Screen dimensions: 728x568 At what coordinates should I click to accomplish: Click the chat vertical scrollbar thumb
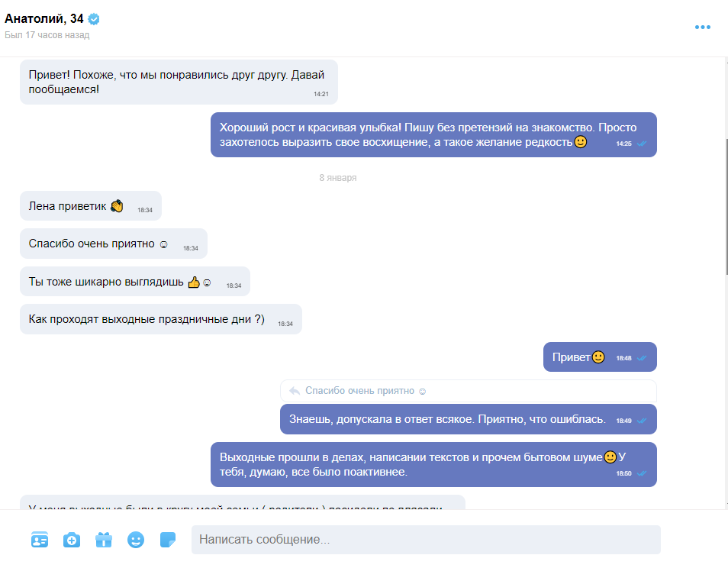point(726,207)
